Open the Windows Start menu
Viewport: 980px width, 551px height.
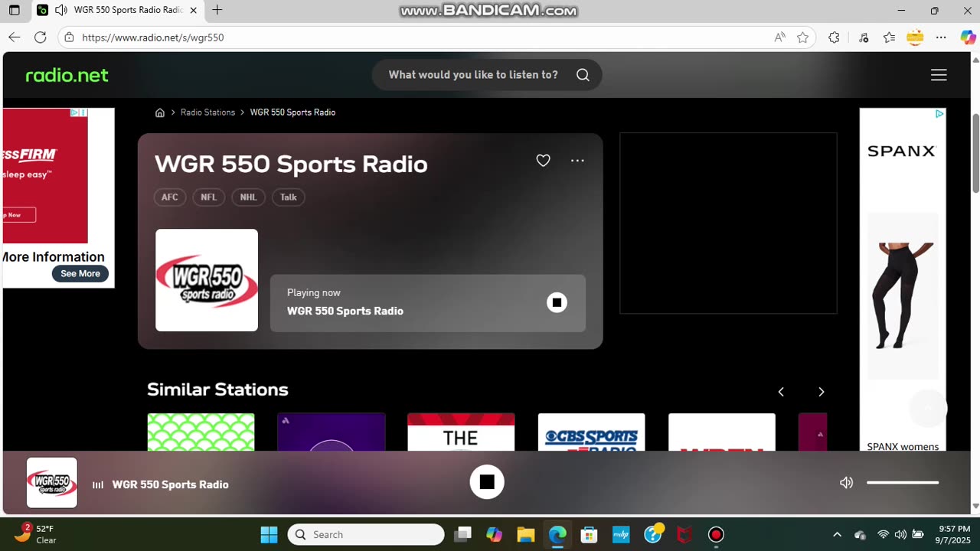click(269, 534)
